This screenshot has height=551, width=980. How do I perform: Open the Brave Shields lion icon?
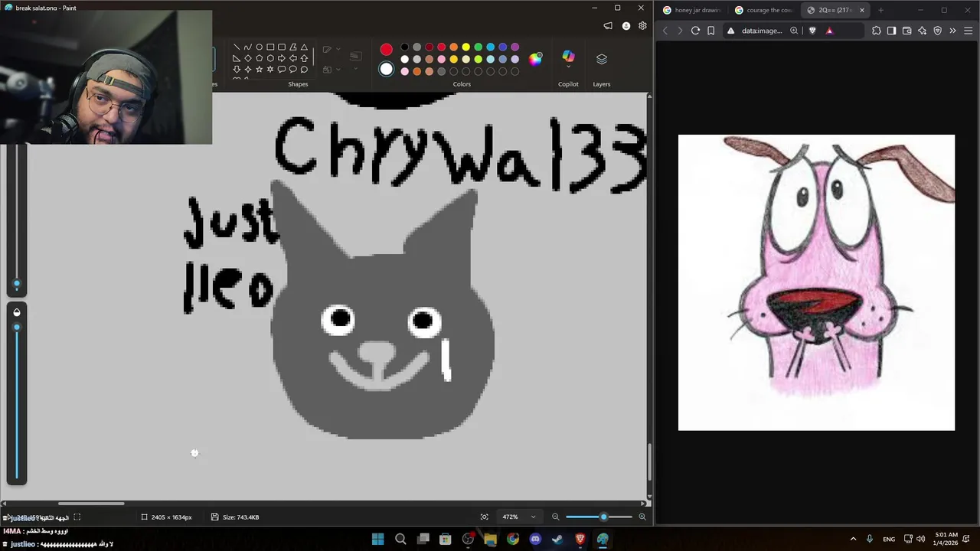[x=812, y=31]
